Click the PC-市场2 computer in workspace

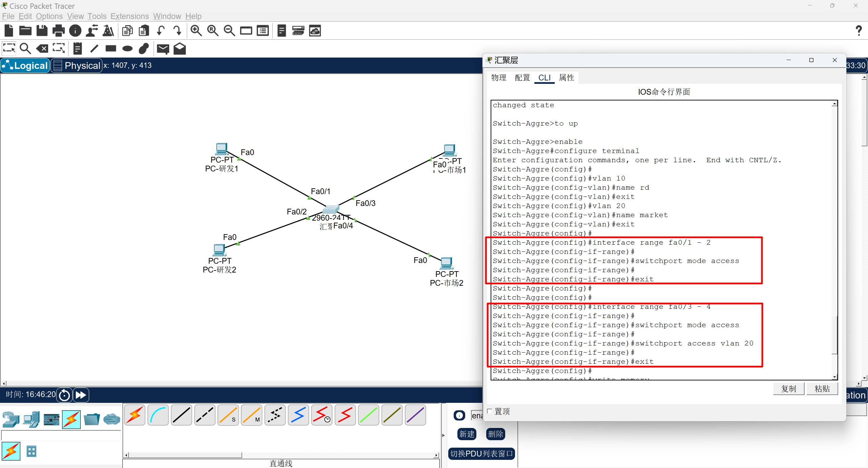click(x=447, y=263)
